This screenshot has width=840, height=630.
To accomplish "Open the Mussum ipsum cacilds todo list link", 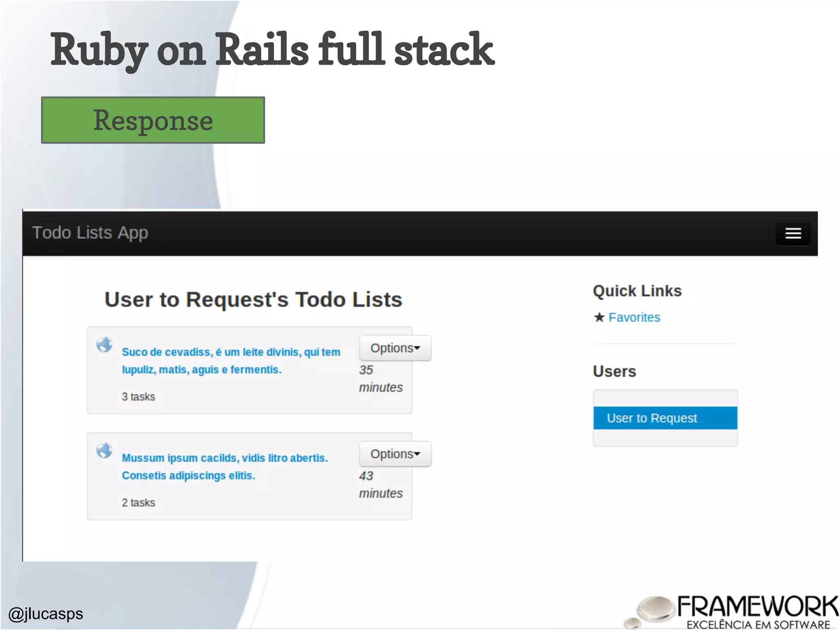I will pos(225,466).
